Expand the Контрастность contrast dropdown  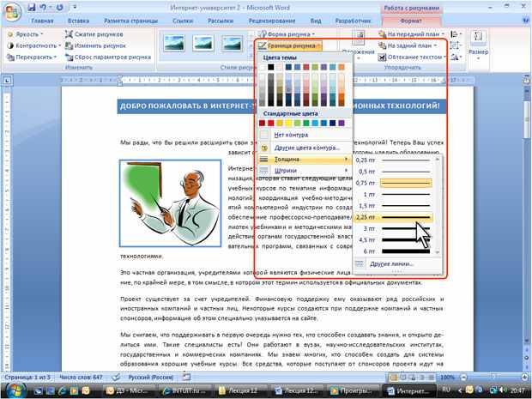pos(34,45)
